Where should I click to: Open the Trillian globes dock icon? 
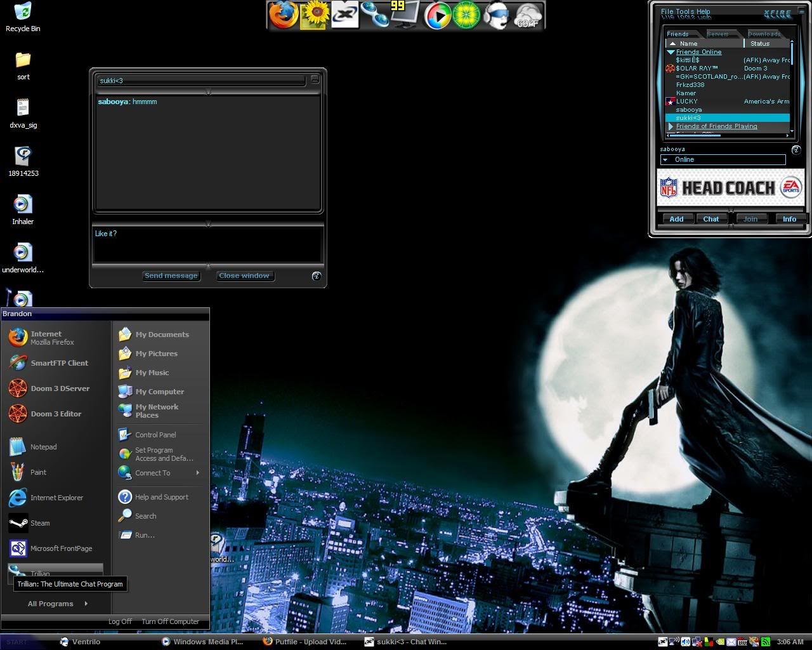375,15
